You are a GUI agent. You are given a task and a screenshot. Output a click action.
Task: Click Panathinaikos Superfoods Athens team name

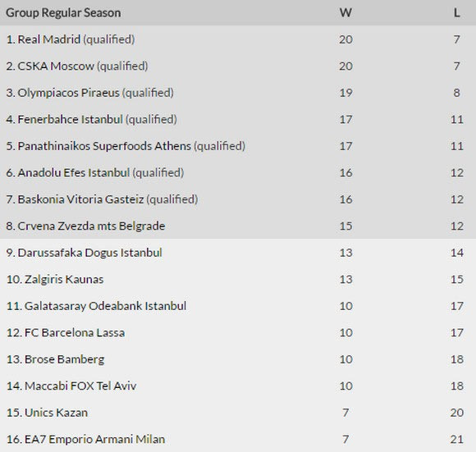104,146
